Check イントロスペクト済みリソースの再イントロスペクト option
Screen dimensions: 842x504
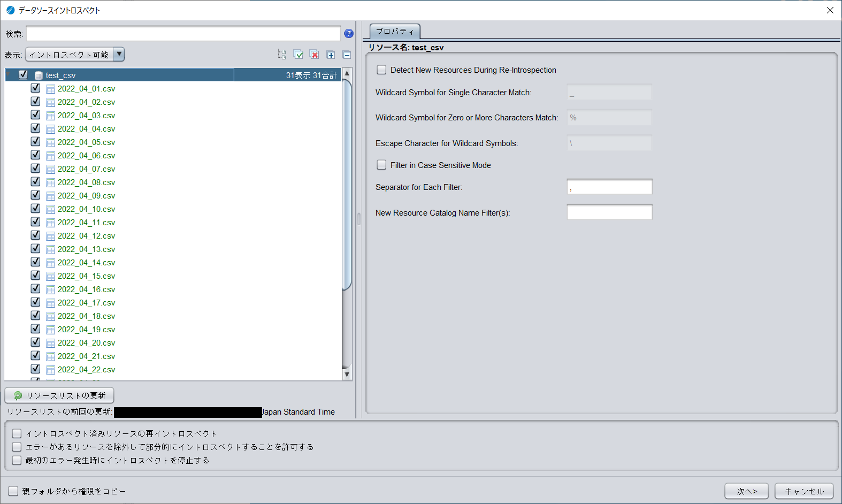point(17,434)
